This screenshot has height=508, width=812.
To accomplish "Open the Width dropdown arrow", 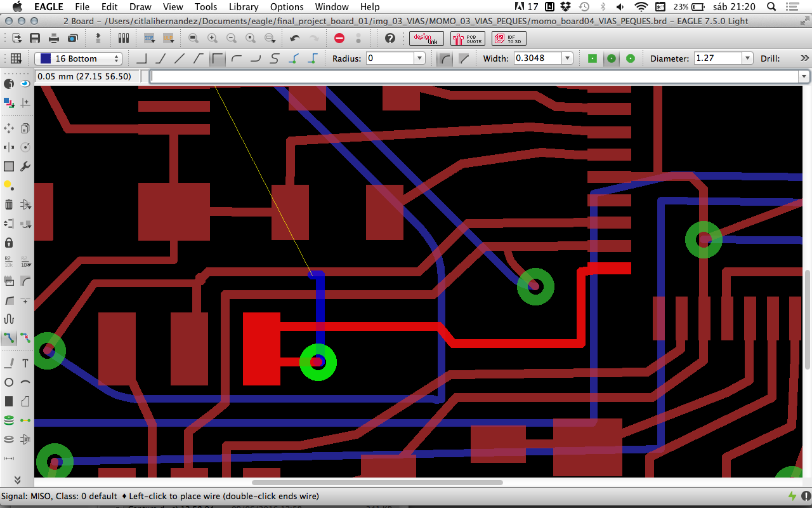I will pos(567,58).
